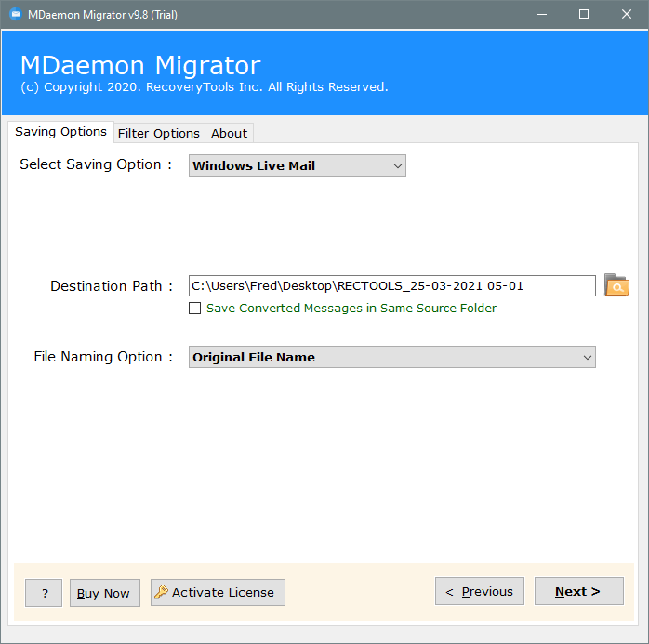Click the 'File Naming Option :' label
The image size is (649, 644).
(x=103, y=357)
